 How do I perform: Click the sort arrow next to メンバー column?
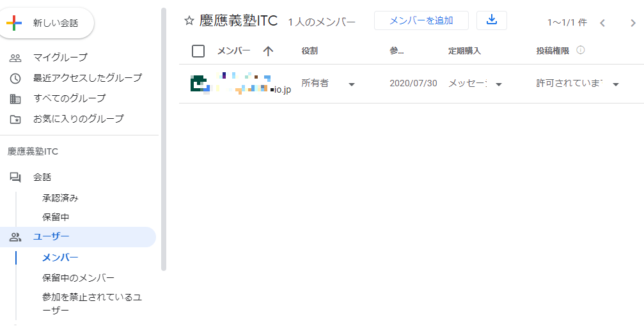coord(268,51)
